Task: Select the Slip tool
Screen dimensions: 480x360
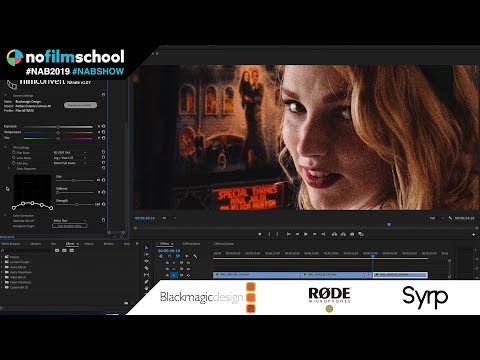Action: [x=146, y=275]
